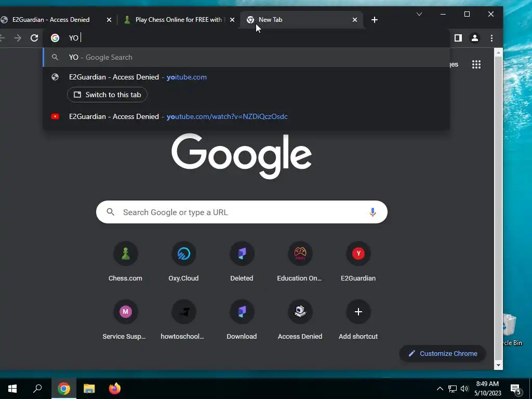Switch to Play Chess Online tab
Image resolution: width=532 pixels, height=399 pixels.
pyautogui.click(x=179, y=20)
